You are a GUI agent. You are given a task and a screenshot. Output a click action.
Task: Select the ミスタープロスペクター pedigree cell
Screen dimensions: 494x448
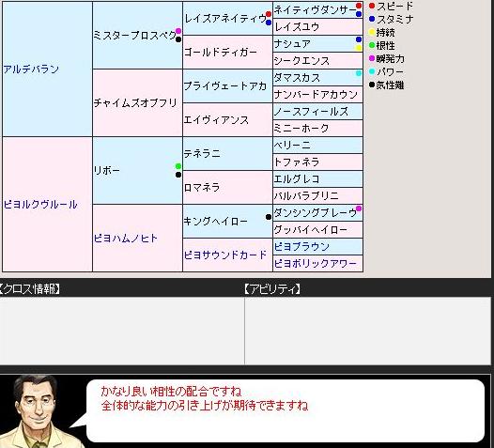[x=137, y=36]
